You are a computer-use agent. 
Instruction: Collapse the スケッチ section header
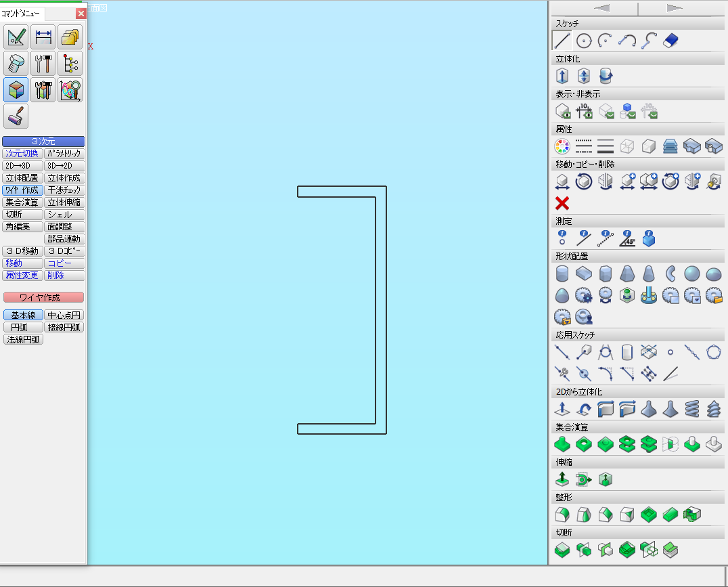[637, 24]
